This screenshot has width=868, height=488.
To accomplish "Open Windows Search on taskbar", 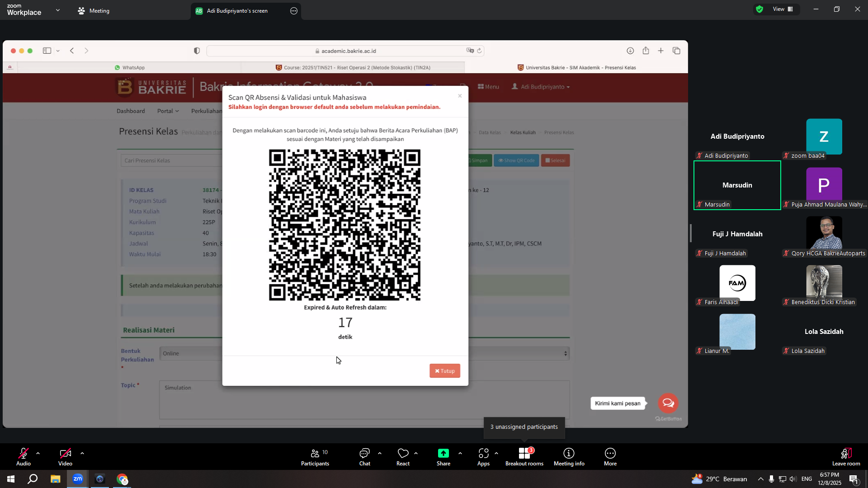I will (x=33, y=479).
